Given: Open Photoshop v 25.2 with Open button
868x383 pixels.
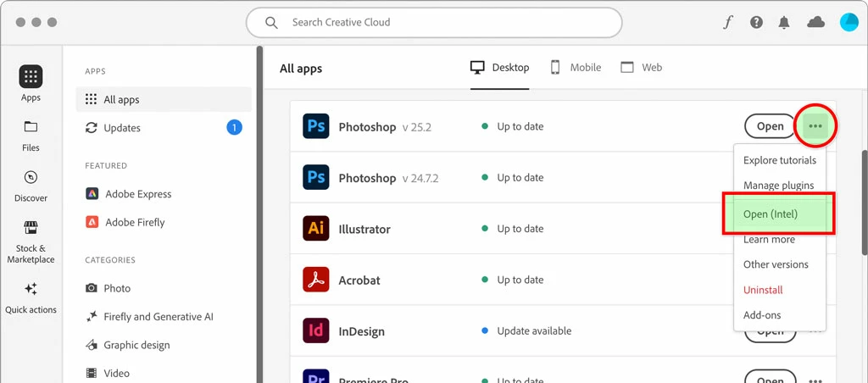Looking at the screenshot, I should pos(770,126).
